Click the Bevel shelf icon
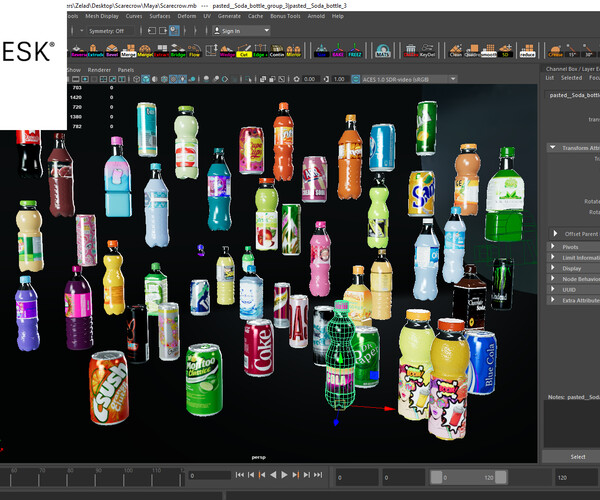The image size is (600, 500). tap(112, 51)
